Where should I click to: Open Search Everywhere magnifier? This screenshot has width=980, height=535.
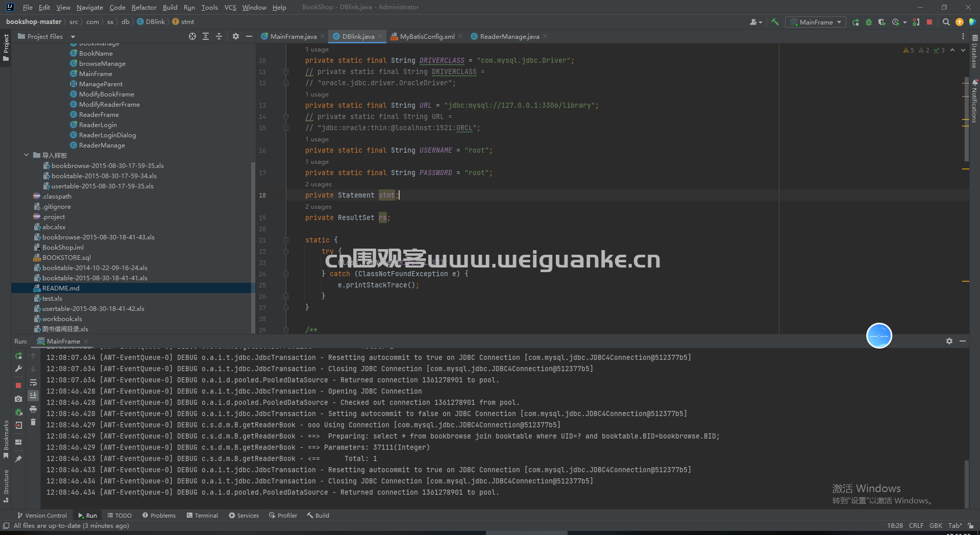pos(946,22)
